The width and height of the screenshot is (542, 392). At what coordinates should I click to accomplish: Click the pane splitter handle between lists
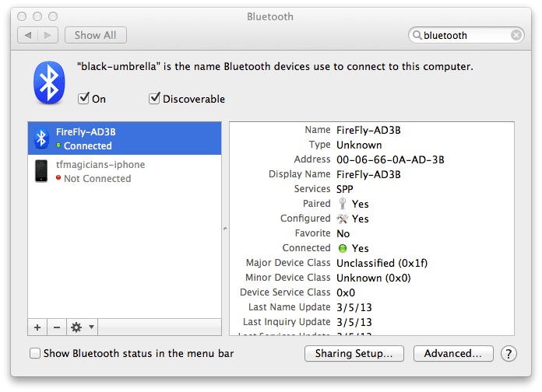tap(225, 229)
